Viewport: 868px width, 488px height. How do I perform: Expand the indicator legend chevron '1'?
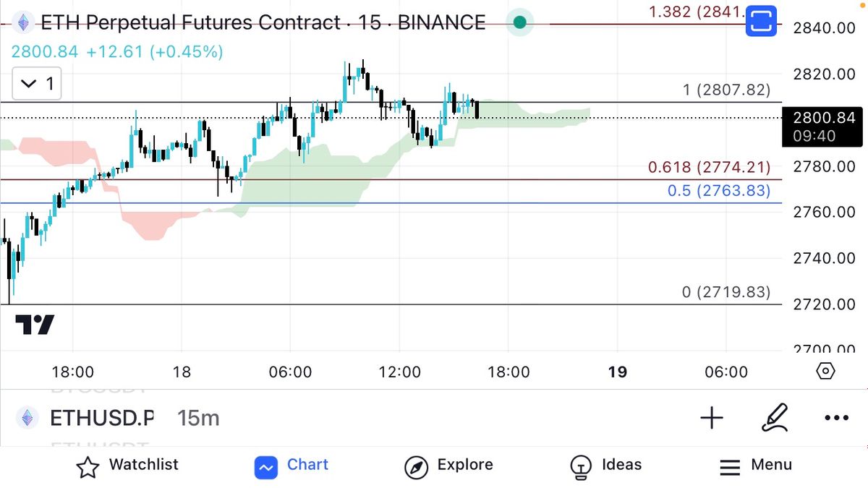pyautogui.click(x=37, y=84)
